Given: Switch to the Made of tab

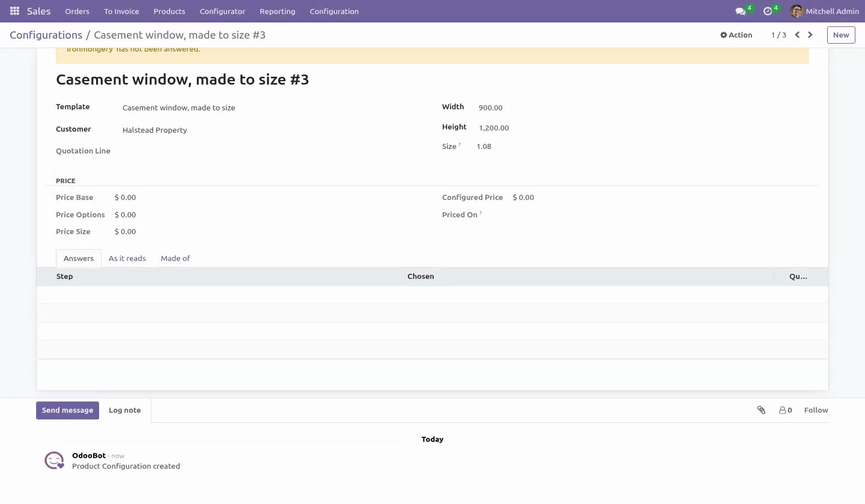Looking at the screenshot, I should point(175,258).
